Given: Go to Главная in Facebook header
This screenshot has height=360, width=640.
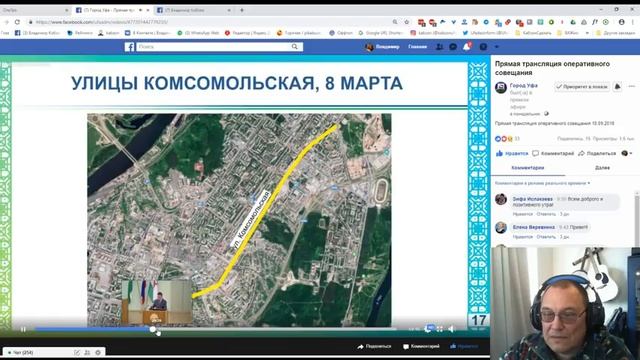Looking at the screenshot, I should coord(418,47).
